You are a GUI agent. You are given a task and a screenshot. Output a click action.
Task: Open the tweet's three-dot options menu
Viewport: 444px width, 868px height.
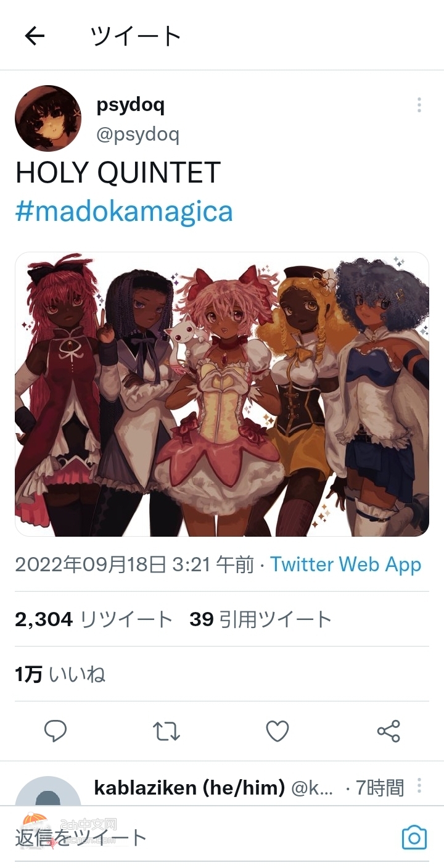point(419,105)
